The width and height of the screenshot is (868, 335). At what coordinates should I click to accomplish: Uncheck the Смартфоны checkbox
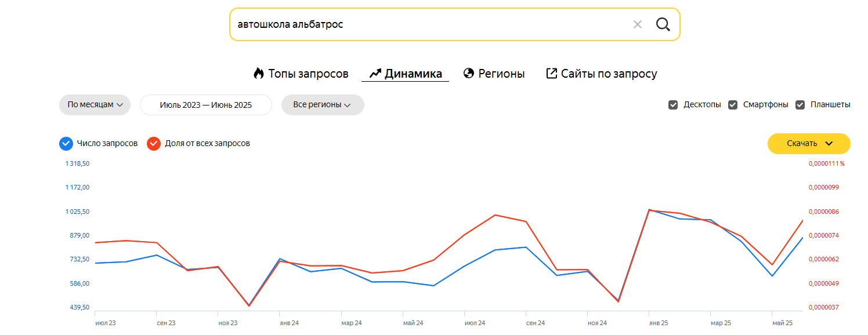(733, 105)
